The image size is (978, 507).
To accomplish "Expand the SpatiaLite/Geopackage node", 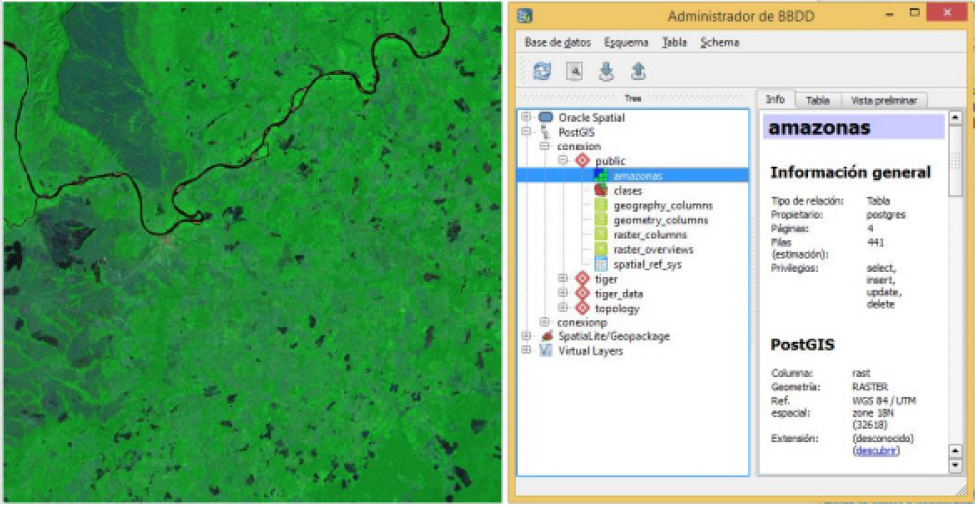I will click(x=526, y=337).
